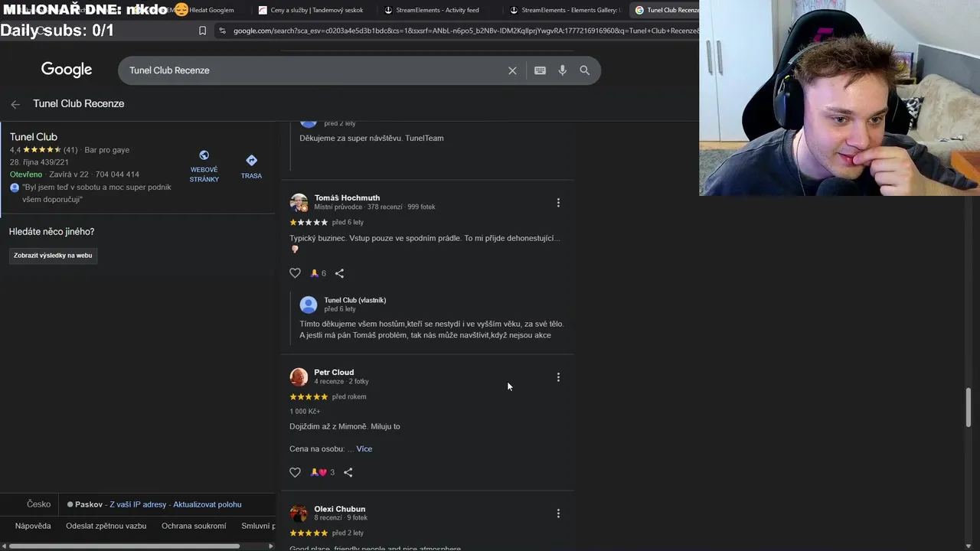This screenshot has width=980, height=551.
Task: Like Tomáš Hochmuth's review
Action: 295,273
